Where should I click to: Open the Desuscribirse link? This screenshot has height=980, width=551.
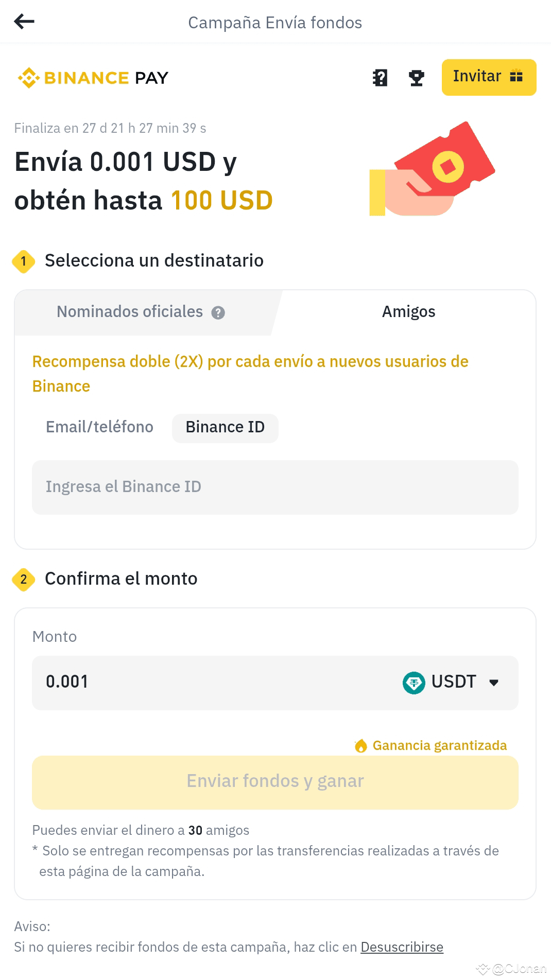(x=402, y=947)
